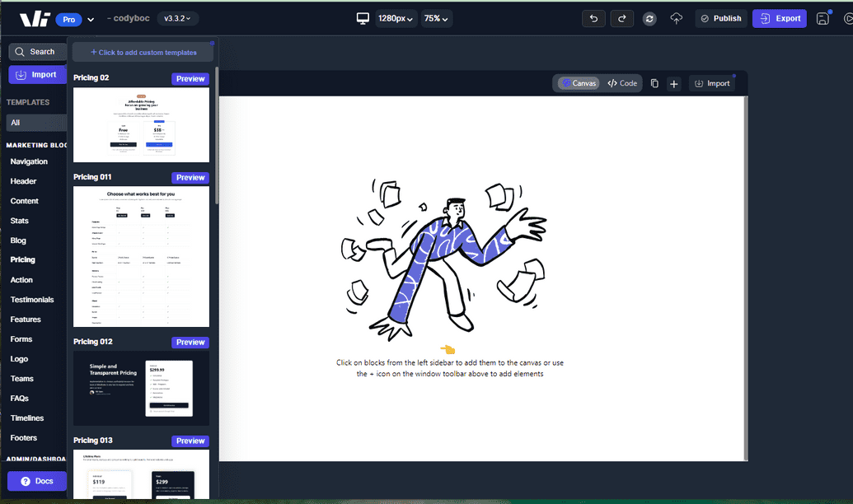Click the plus add element icon
The height and width of the screenshot is (504, 853).
point(674,84)
